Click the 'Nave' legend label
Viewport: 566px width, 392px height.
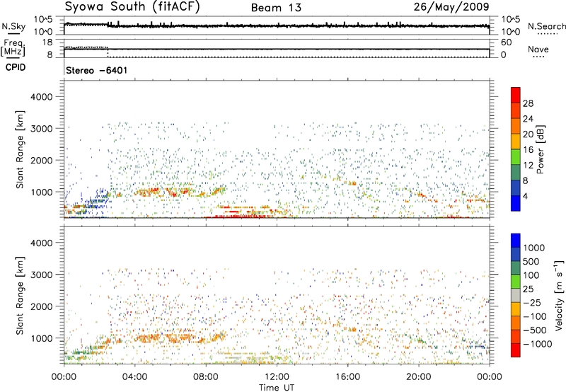click(538, 49)
